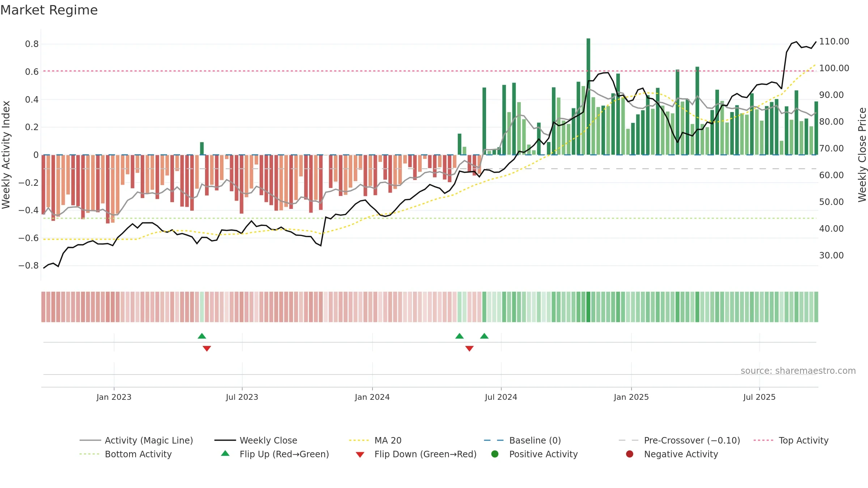Click the 100.00 price axis tick
The width and height of the screenshot is (868, 488).
coord(834,68)
